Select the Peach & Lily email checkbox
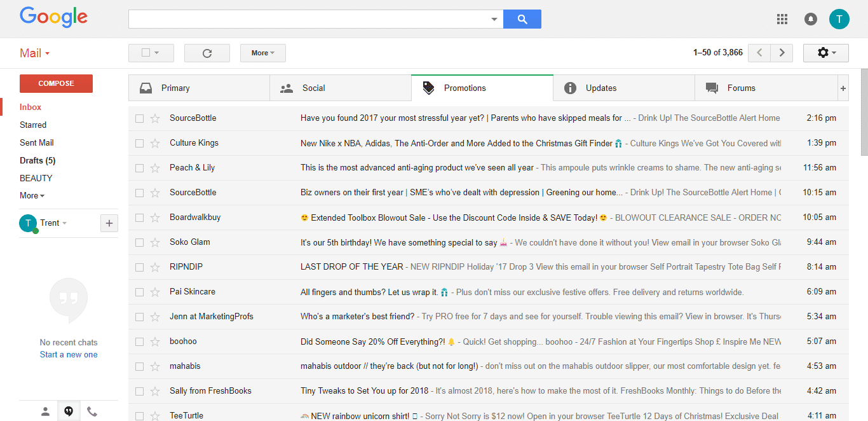868x421 pixels. [x=139, y=168]
